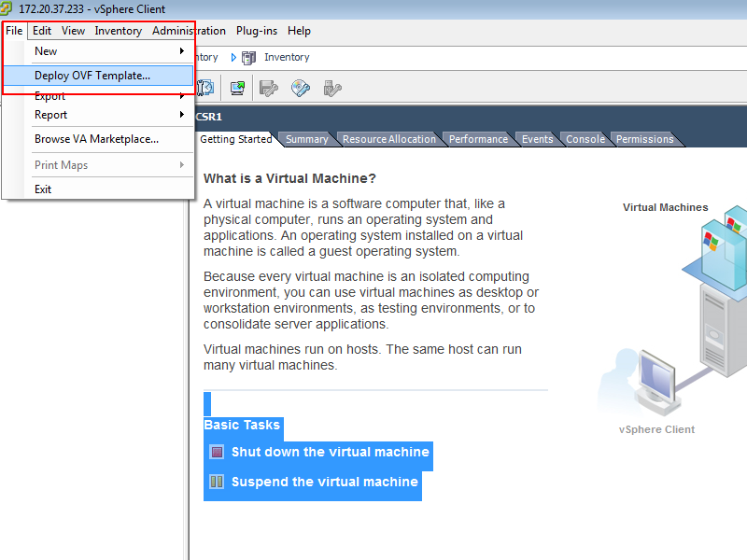Expand the Report submenu arrow
This screenshot has width=747, height=560.
coord(182,114)
